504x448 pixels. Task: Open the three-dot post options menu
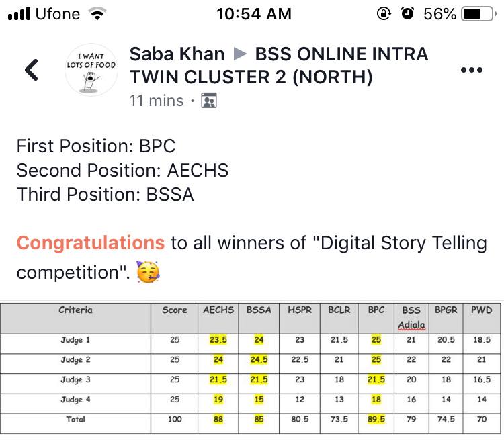pyautogui.click(x=472, y=70)
